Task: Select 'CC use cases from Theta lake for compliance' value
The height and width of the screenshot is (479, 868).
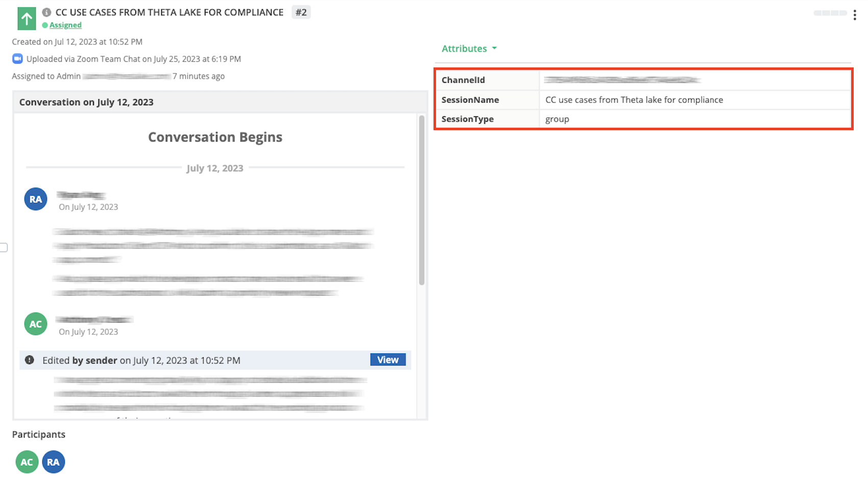Action: [x=634, y=100]
